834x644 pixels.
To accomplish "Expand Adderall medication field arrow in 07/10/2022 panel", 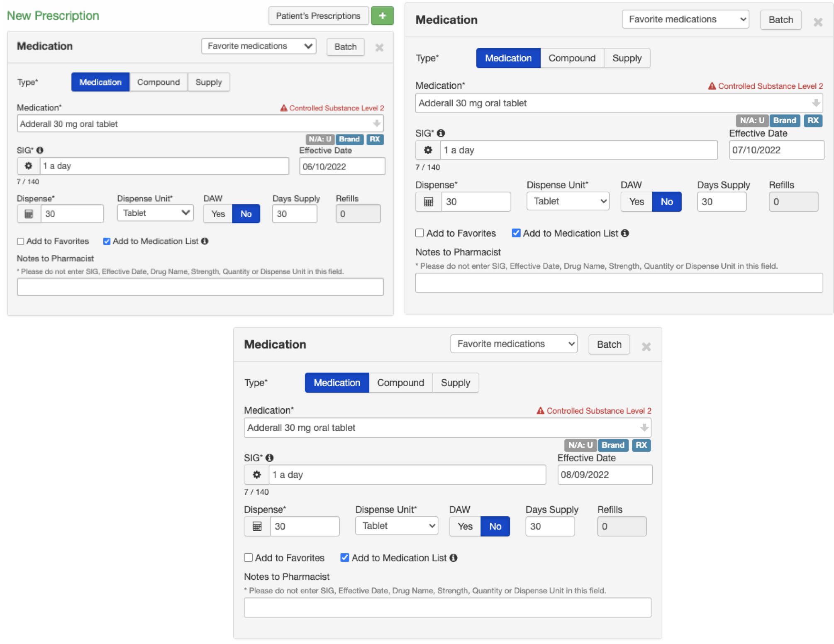I will pyautogui.click(x=816, y=103).
